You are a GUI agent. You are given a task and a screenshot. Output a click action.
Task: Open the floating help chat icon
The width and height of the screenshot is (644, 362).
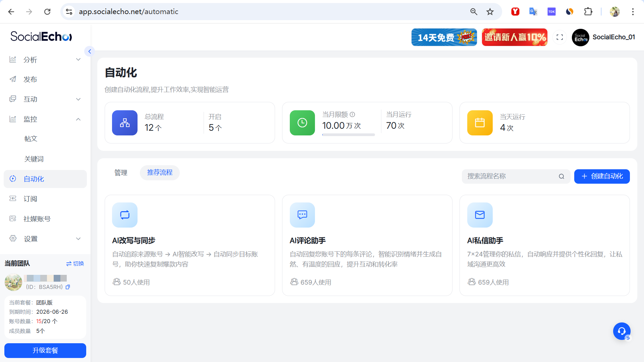coord(622,331)
